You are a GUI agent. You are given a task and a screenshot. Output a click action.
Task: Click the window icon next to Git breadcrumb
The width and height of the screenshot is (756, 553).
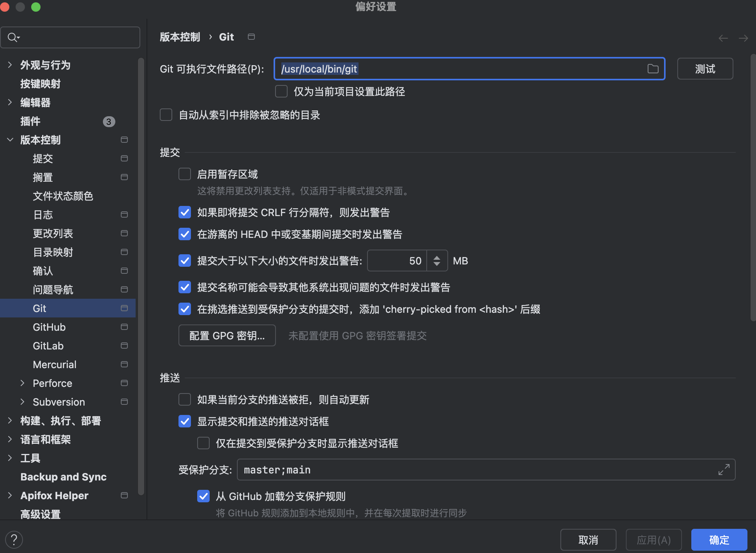click(251, 36)
